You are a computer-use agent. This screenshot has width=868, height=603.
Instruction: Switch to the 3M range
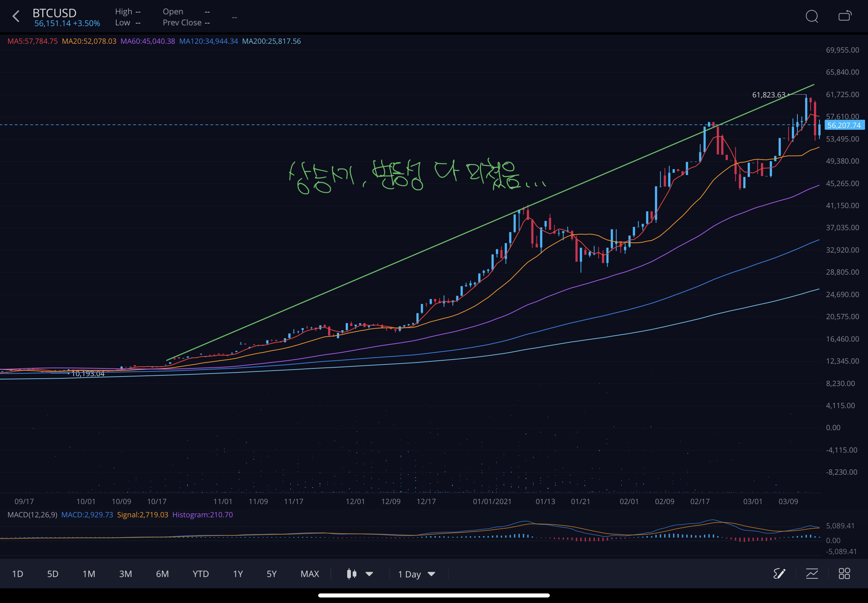pos(125,574)
